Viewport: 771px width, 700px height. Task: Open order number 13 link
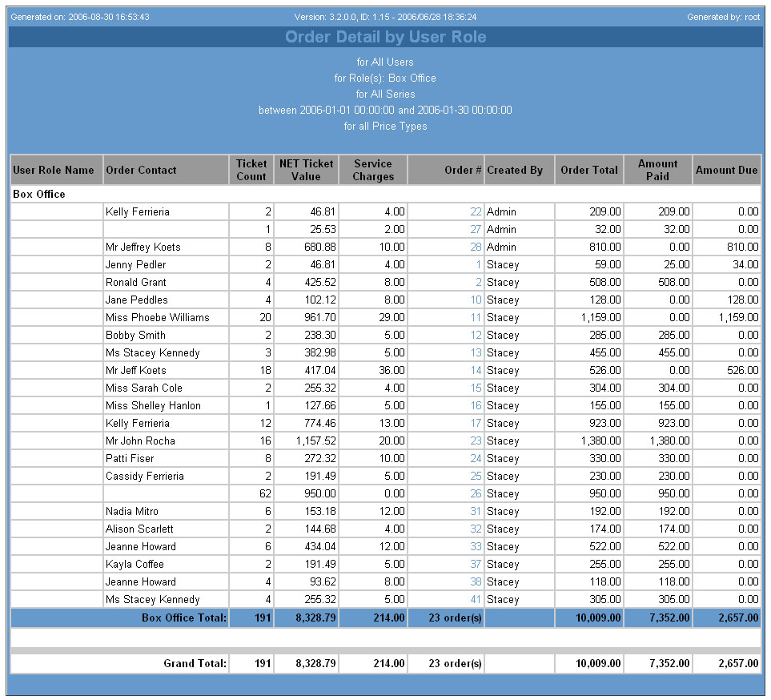(x=476, y=353)
